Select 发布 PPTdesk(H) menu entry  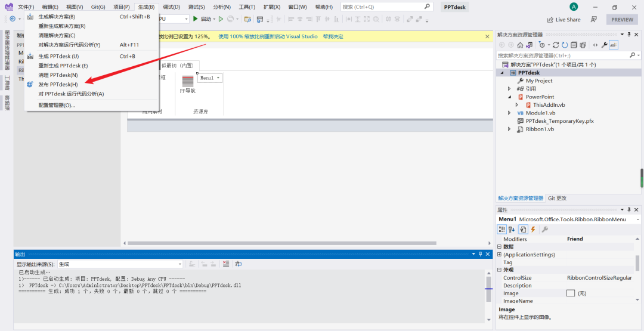tap(91, 84)
